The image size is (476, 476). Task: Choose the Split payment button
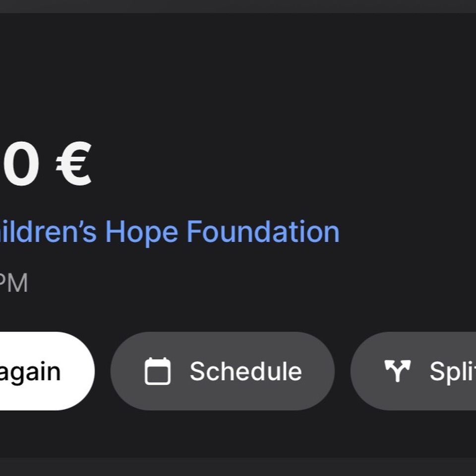coord(413,371)
